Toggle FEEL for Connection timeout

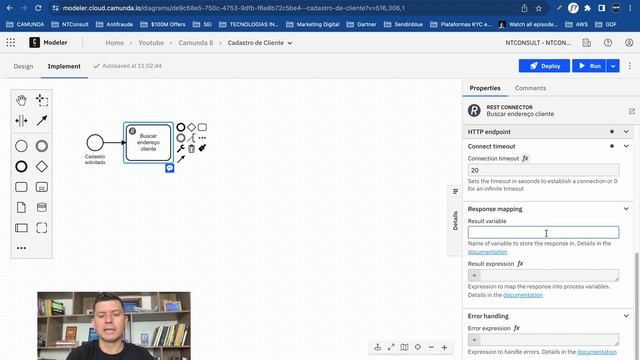click(525, 158)
